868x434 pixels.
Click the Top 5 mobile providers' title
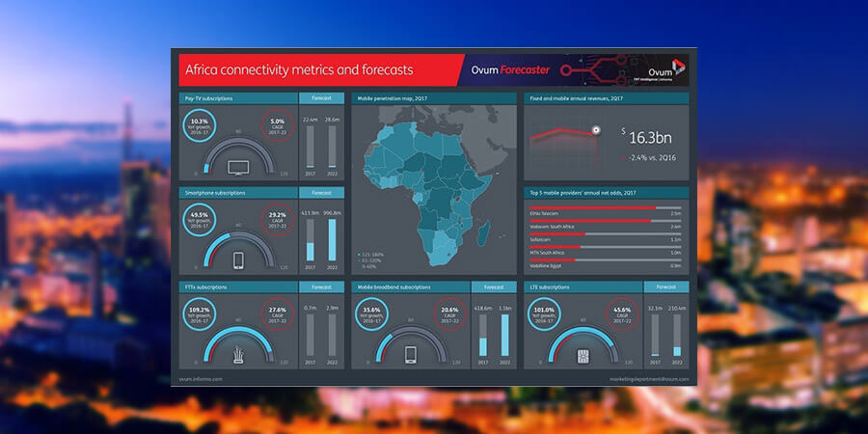pos(582,193)
